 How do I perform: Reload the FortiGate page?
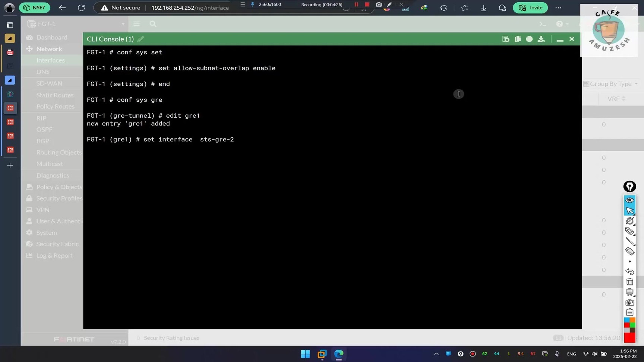click(81, 7)
